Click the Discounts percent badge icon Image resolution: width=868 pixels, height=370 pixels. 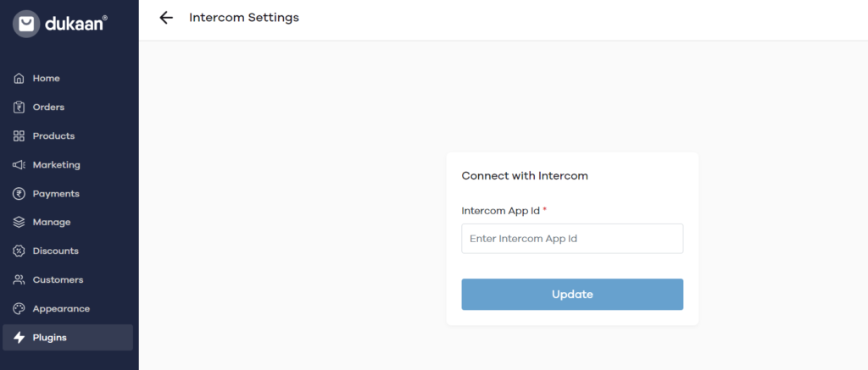click(19, 251)
